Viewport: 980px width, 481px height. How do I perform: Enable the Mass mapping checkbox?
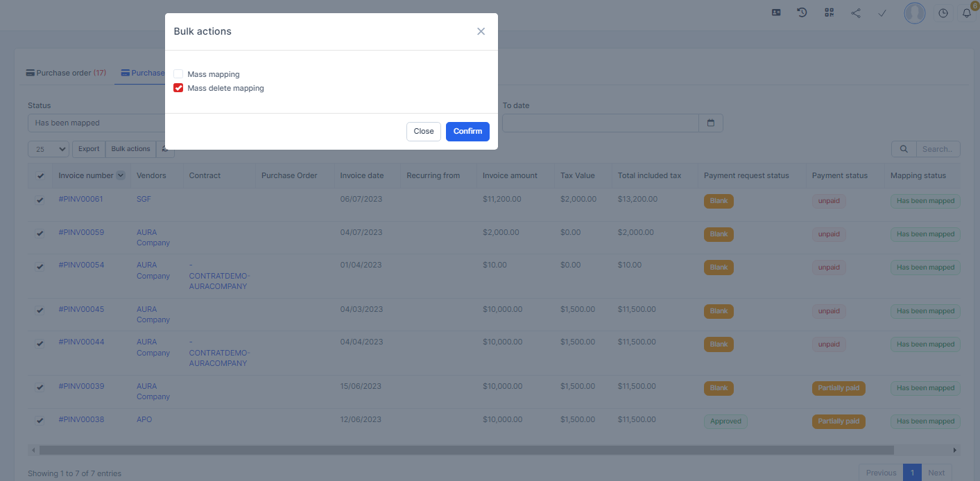point(178,74)
